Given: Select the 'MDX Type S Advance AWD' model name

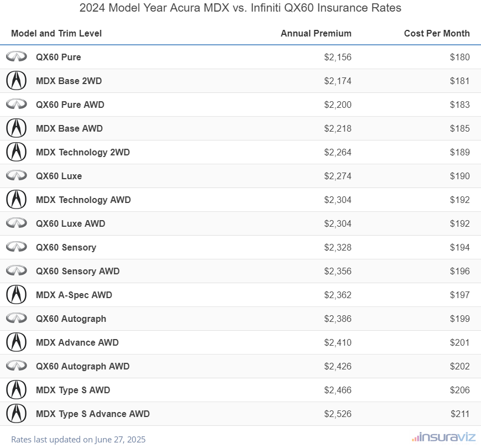Looking at the screenshot, I should pyautogui.click(x=93, y=414).
